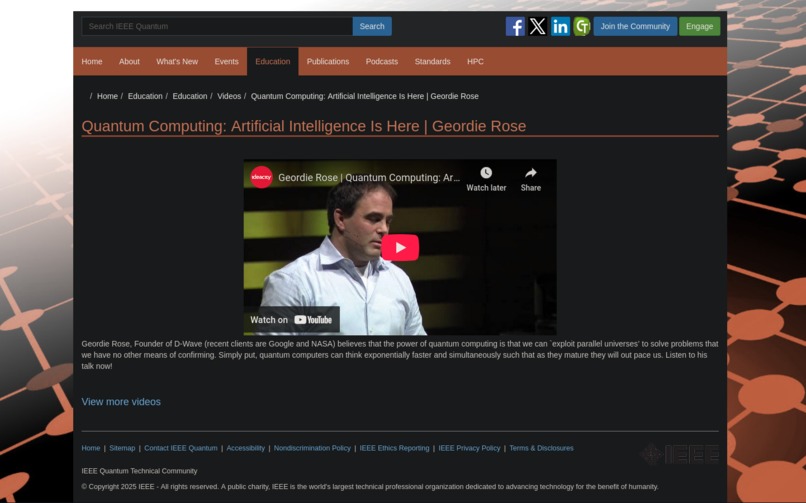Open the footer Home link

[x=91, y=448]
